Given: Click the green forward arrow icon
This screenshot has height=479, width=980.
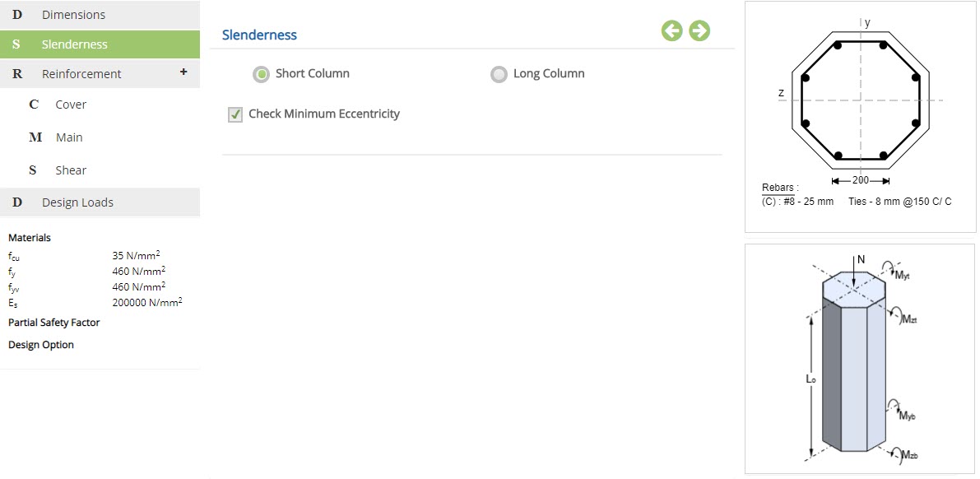Looking at the screenshot, I should click(x=699, y=30).
